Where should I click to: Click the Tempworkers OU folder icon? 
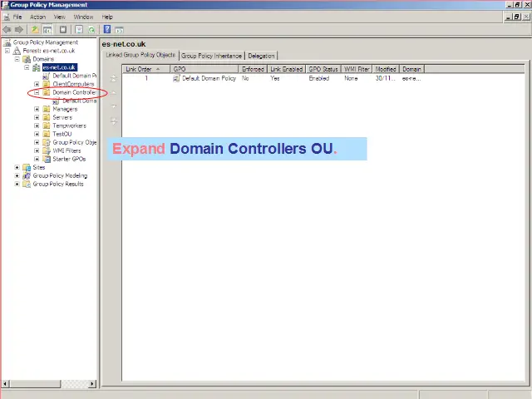[47, 126]
